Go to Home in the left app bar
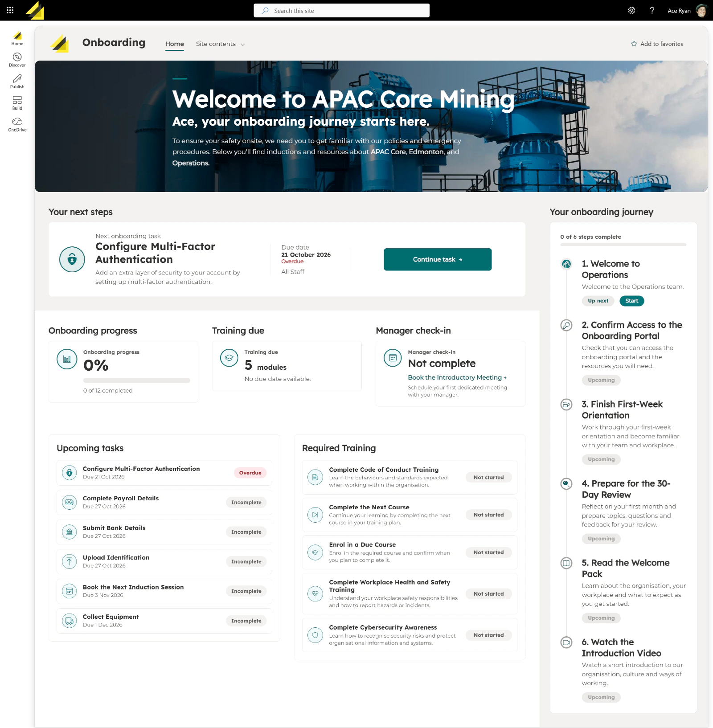Image resolution: width=713 pixels, height=728 pixels. point(17,38)
